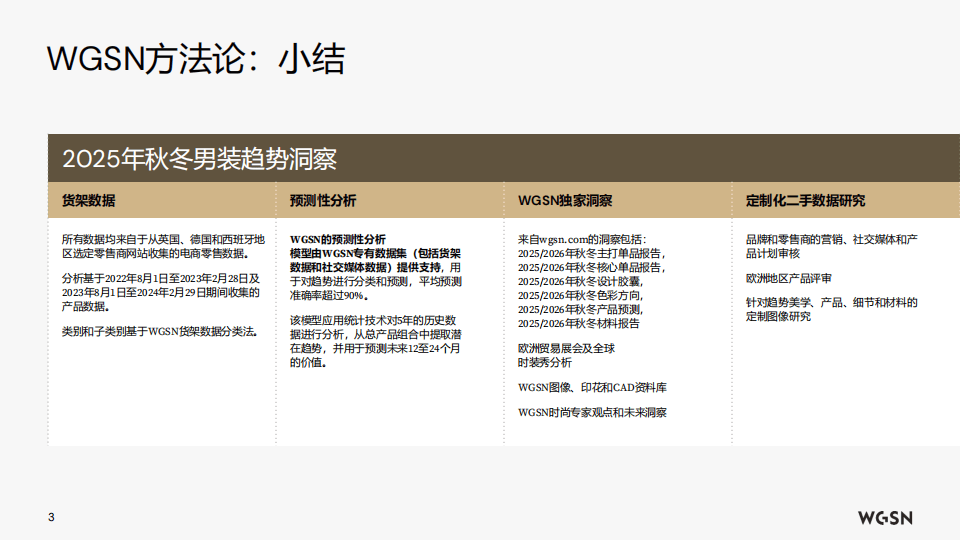The height and width of the screenshot is (540, 960).
Task: Click the page number "3"
Action: [x=51, y=517]
